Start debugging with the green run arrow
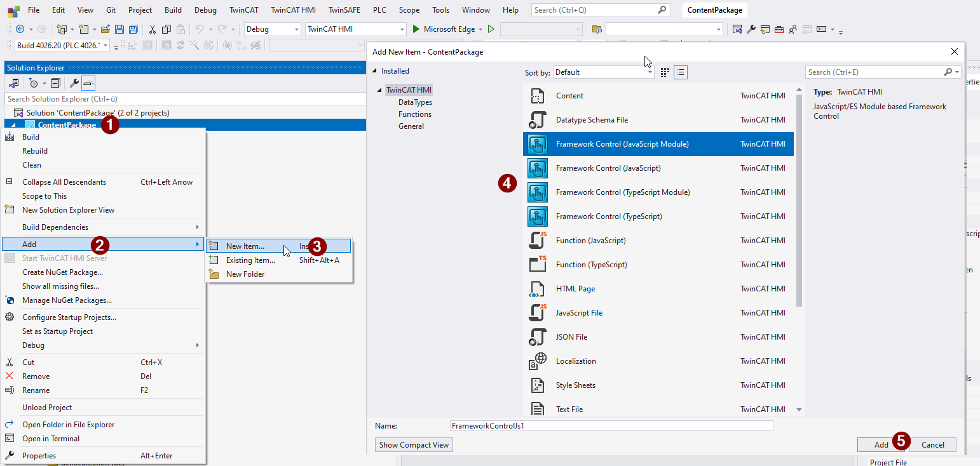Screen dimensions: 980x466 (x=415, y=29)
